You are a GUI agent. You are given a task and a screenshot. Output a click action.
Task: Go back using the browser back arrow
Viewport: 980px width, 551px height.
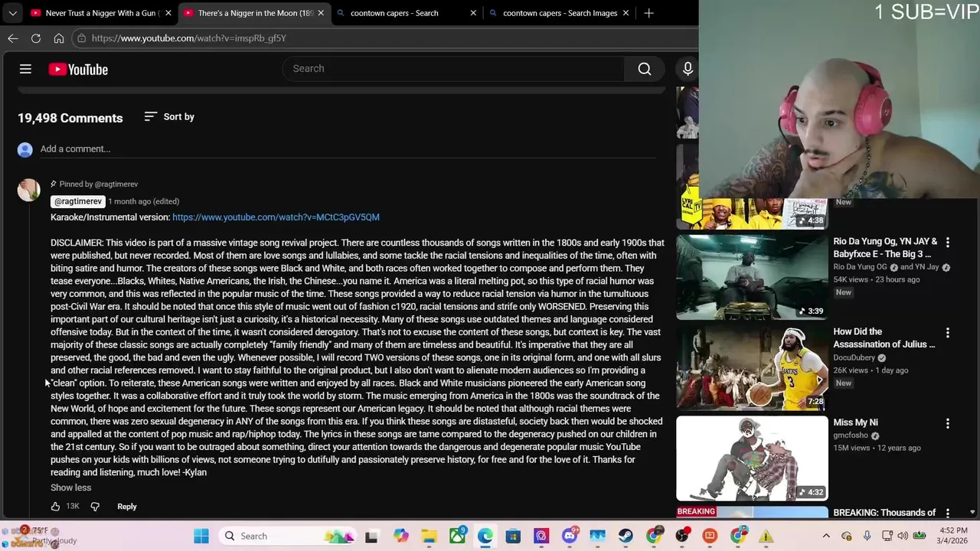click(x=13, y=38)
